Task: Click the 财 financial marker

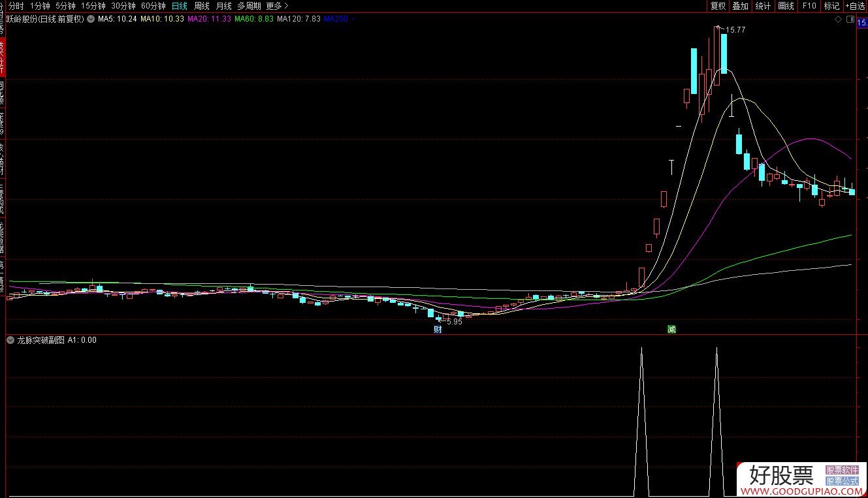Action: [438, 329]
